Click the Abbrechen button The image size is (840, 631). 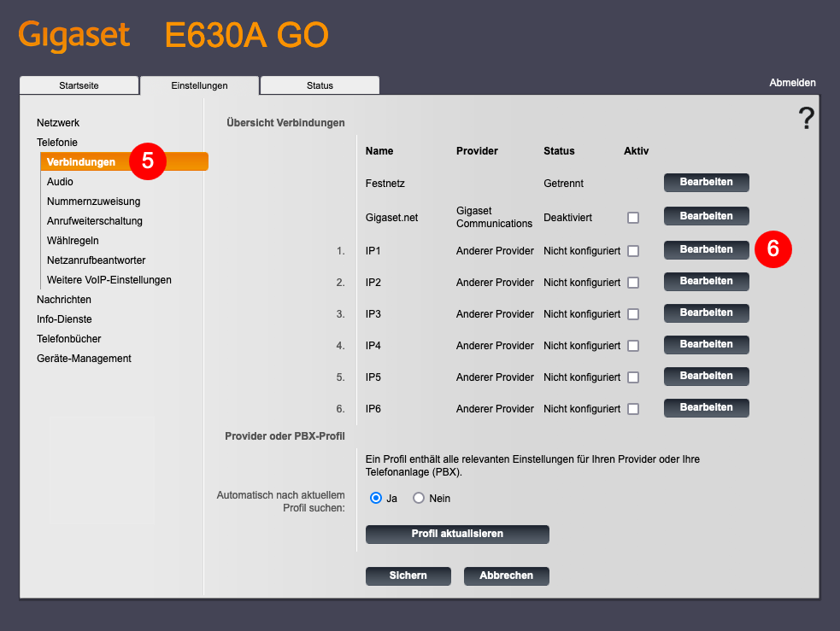tap(506, 575)
